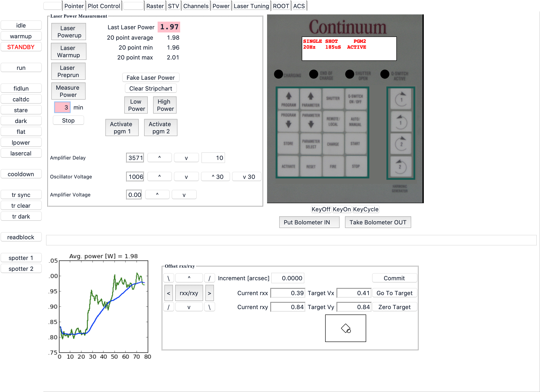Click harmonic generator 1 counterclockwise rotate key
Image resolution: width=540 pixels, height=392 pixels.
pos(401,121)
